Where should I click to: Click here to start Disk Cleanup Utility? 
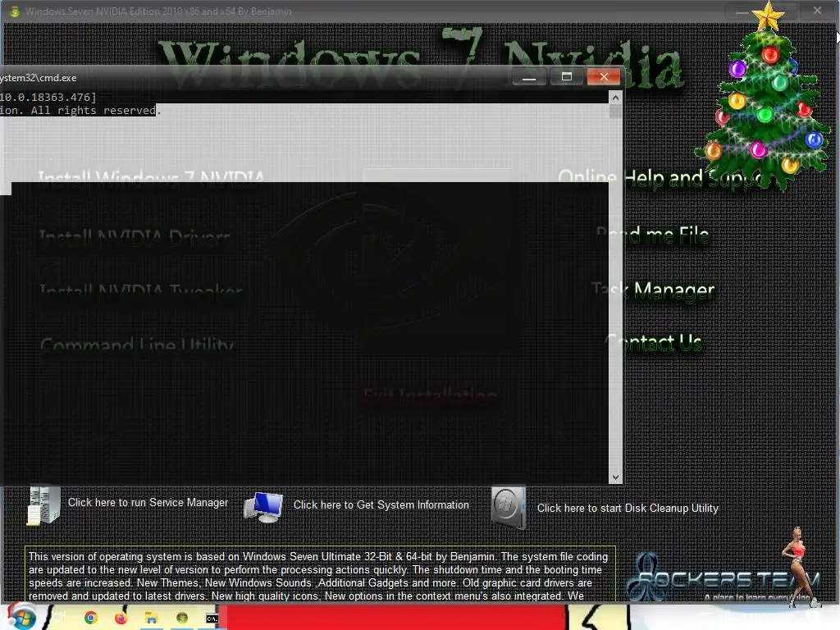click(x=628, y=508)
